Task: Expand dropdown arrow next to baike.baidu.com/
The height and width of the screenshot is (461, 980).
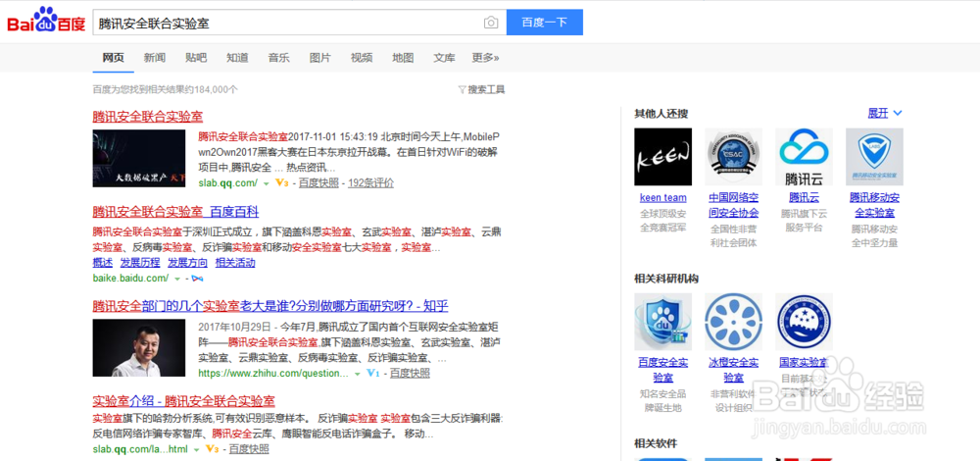Action: (x=177, y=279)
